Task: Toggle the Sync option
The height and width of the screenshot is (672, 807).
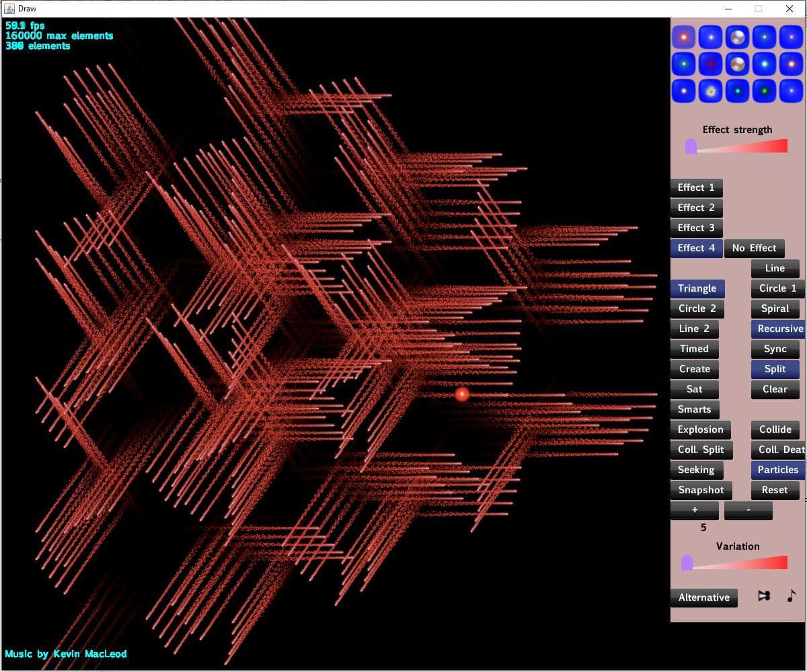Action: click(x=775, y=349)
